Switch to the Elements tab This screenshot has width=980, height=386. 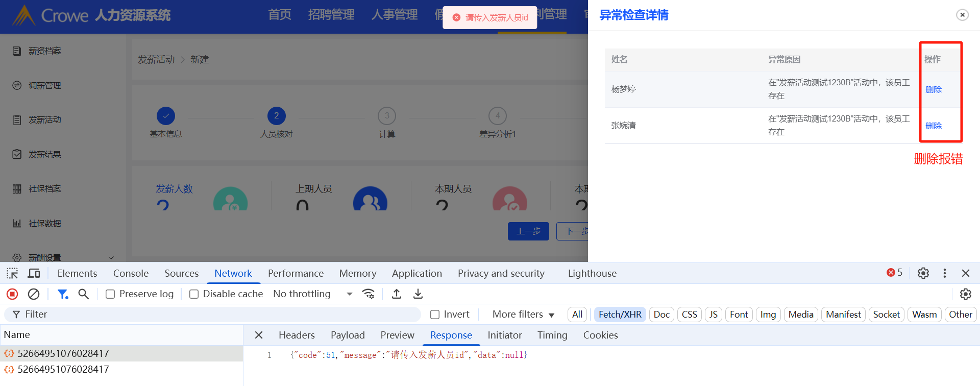77,273
